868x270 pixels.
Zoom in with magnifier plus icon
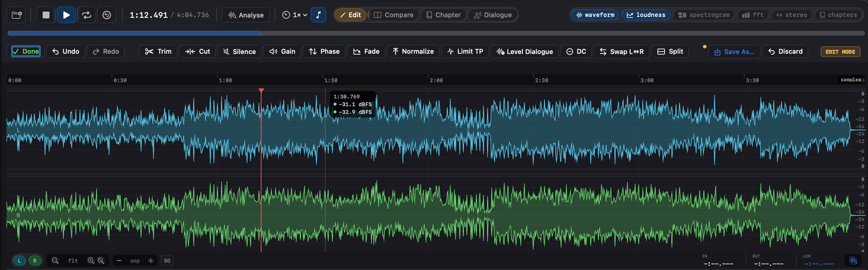click(x=91, y=261)
